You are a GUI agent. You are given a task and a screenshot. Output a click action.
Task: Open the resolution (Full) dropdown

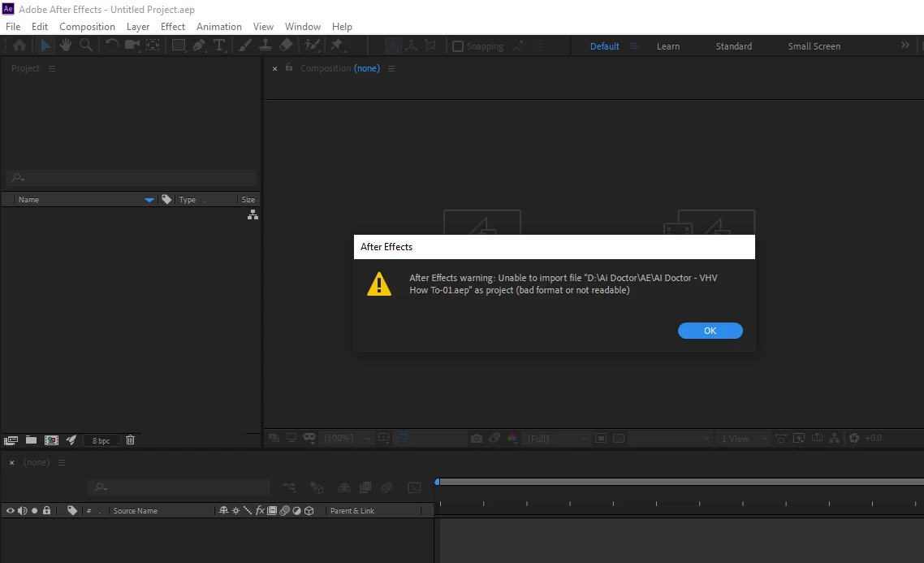pos(557,438)
